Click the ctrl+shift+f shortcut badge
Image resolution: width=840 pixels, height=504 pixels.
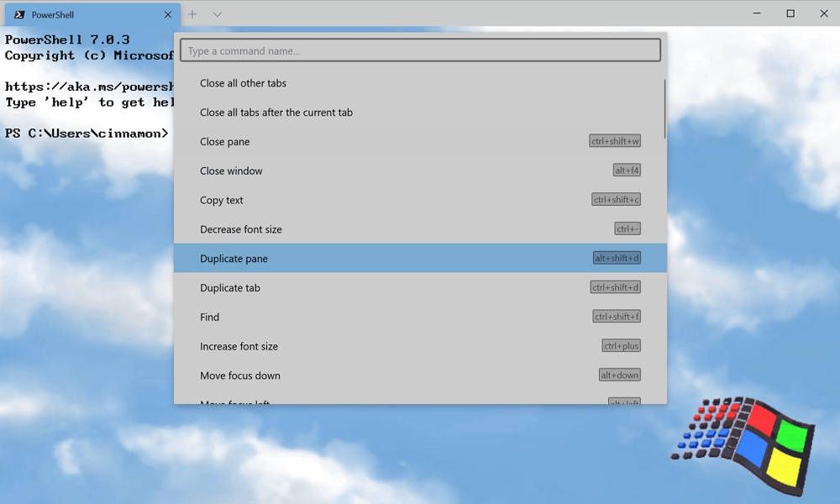(617, 317)
